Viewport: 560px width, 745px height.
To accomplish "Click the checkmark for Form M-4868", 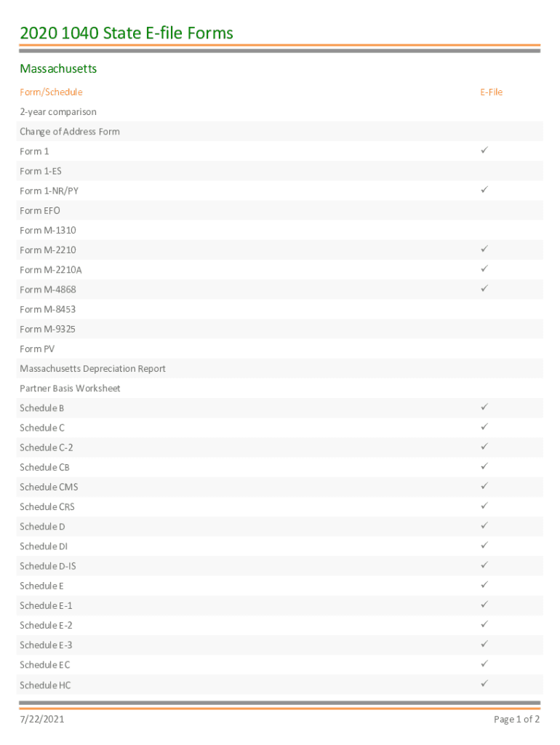I will tap(484, 289).
